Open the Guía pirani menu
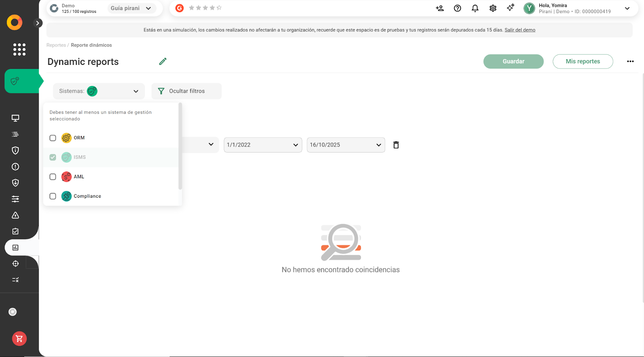 (x=131, y=8)
